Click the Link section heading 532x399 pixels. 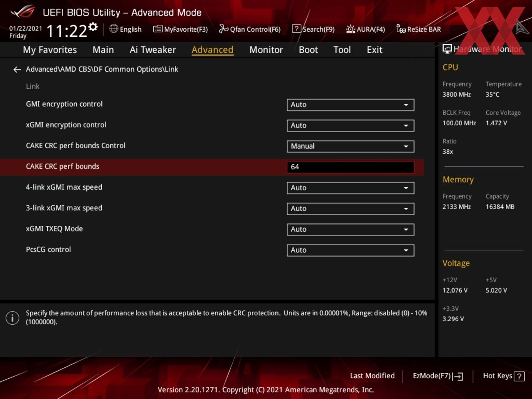click(x=32, y=86)
